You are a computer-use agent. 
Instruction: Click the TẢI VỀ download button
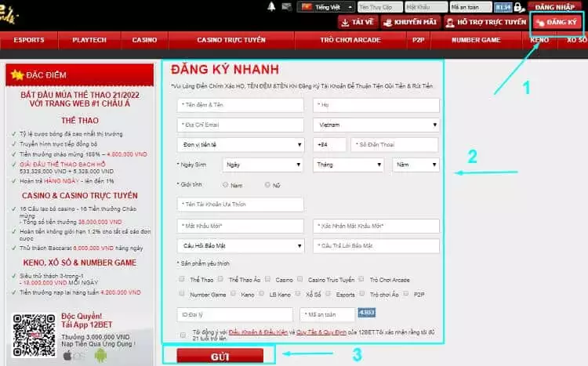click(x=358, y=22)
